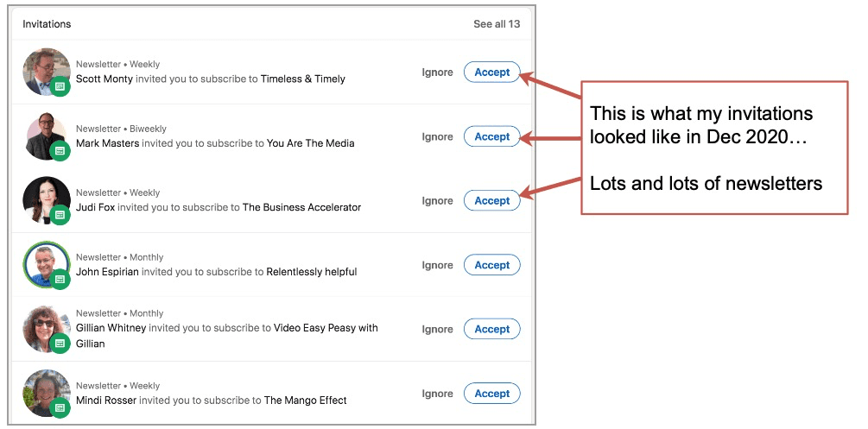The image size is (868, 429).
Task: Click the newsletter badge on Scott Monty's avatar
Action: click(x=60, y=86)
